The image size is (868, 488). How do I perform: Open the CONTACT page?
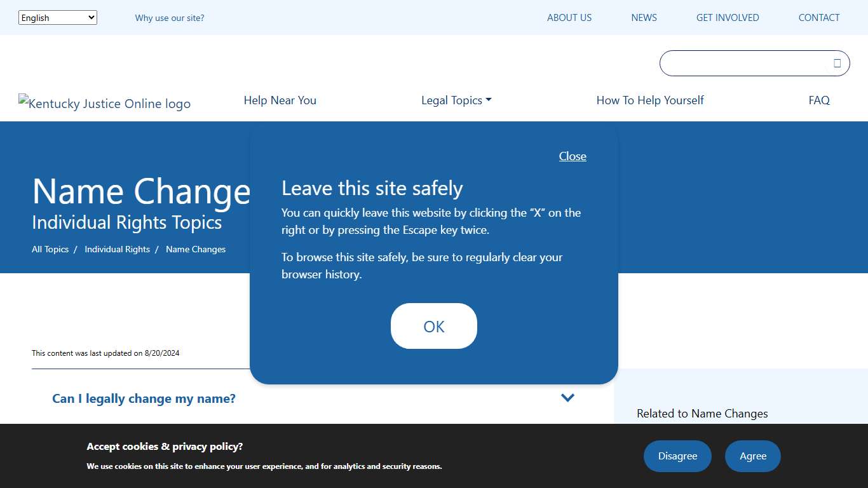tap(818, 17)
